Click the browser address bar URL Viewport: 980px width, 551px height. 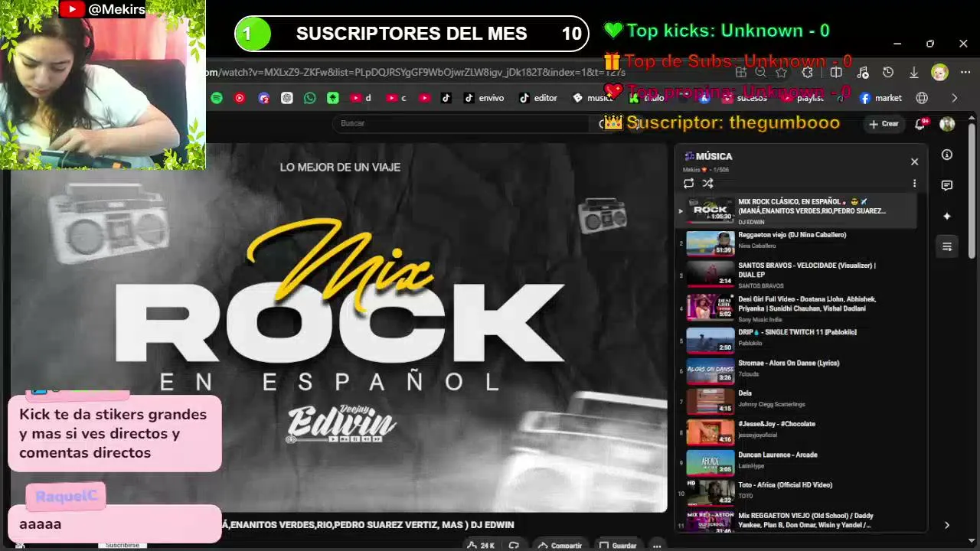[x=416, y=73]
